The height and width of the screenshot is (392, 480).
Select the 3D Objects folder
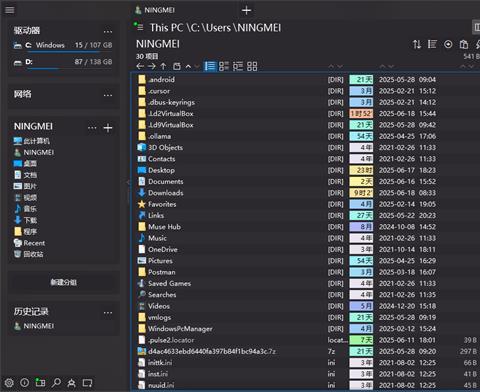[x=160, y=147]
